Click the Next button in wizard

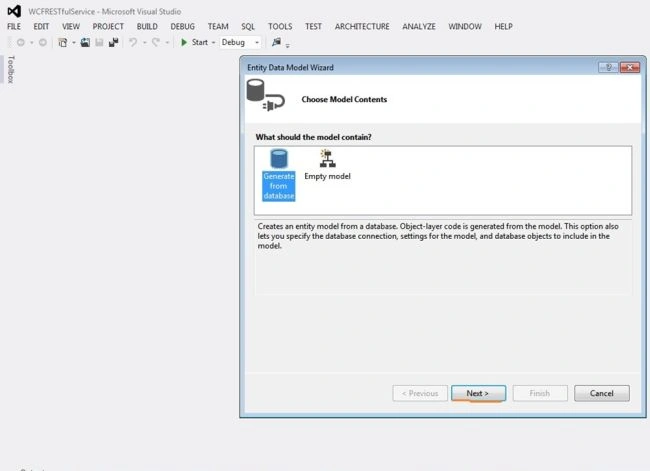(x=478, y=393)
